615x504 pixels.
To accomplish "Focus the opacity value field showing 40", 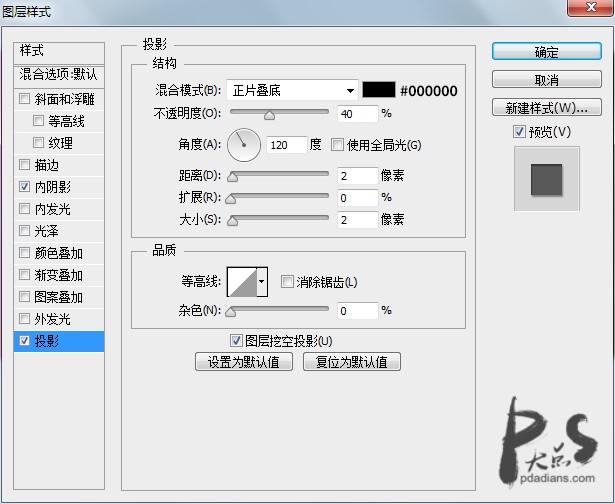I will pos(358,114).
